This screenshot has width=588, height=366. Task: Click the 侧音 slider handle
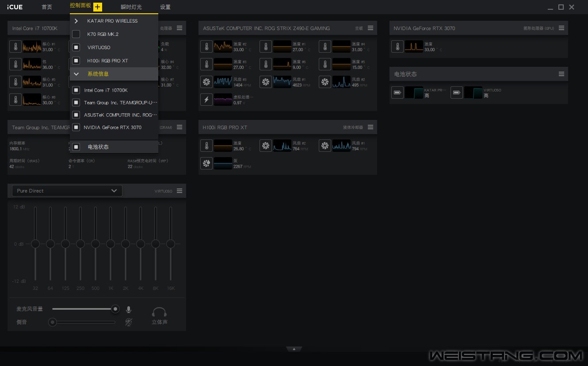(53, 322)
